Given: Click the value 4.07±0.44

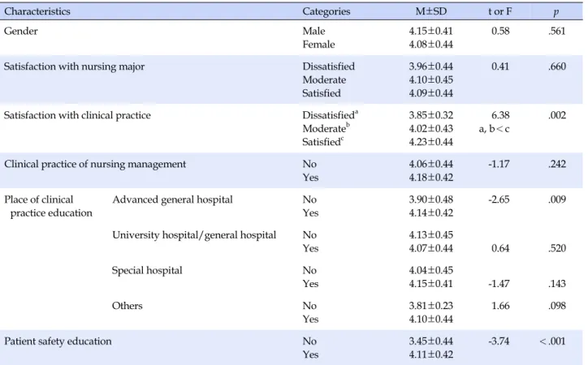Looking at the screenshot, I should [431, 248].
